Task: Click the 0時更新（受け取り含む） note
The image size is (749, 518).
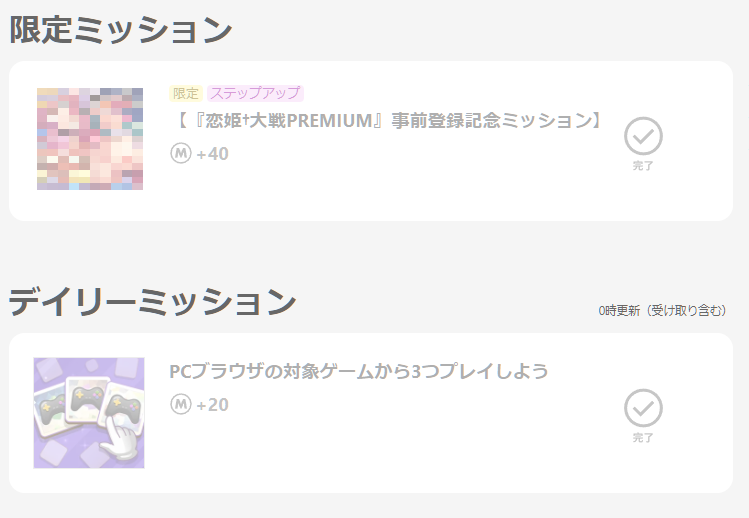Action: tap(663, 311)
